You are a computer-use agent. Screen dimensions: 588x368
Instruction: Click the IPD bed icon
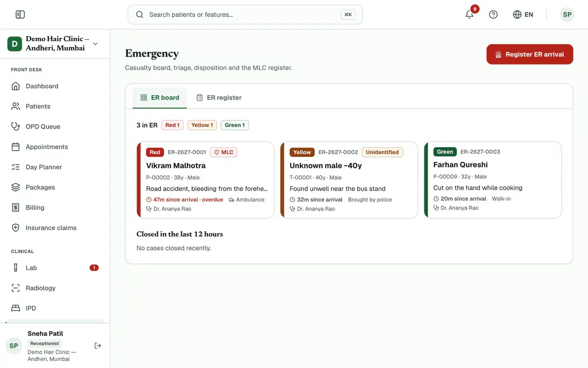pyautogui.click(x=16, y=308)
